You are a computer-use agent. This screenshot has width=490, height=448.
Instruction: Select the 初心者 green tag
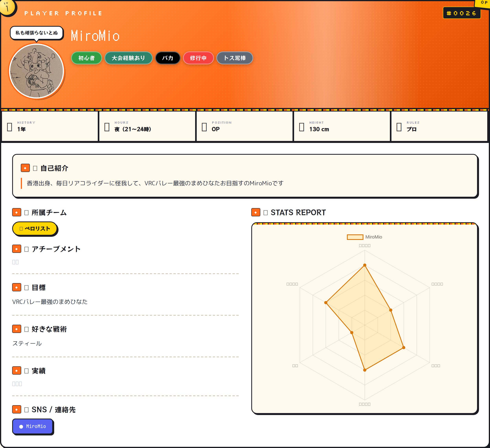tap(86, 58)
